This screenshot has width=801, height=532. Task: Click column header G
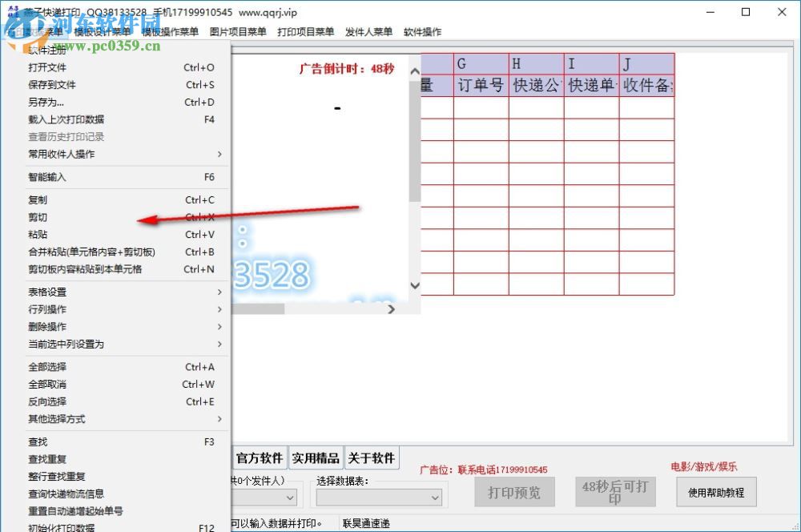481,64
